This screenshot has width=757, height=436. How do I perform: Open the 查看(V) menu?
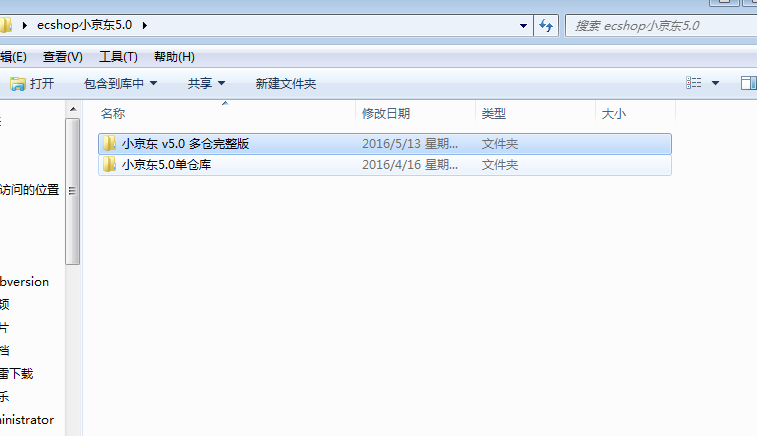62,57
